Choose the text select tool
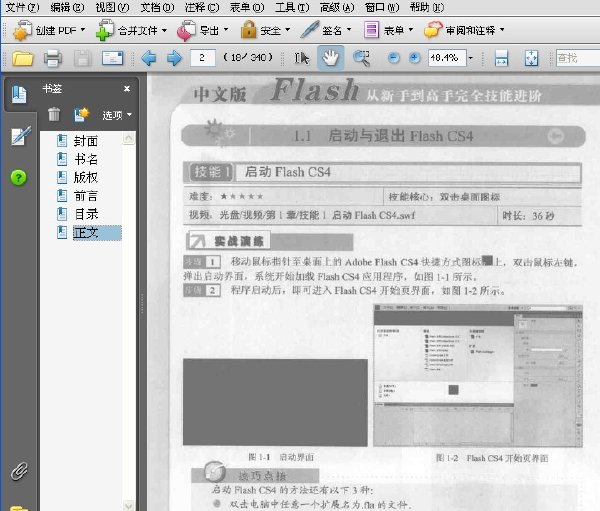The height and width of the screenshot is (511, 600). 302,58
